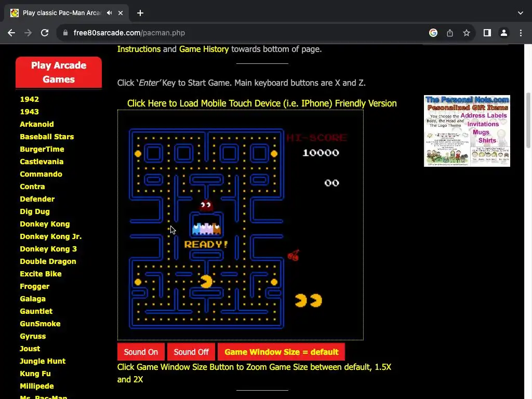The height and width of the screenshot is (399, 532).
Task: Reload the Pac-Man page
Action: click(45, 33)
